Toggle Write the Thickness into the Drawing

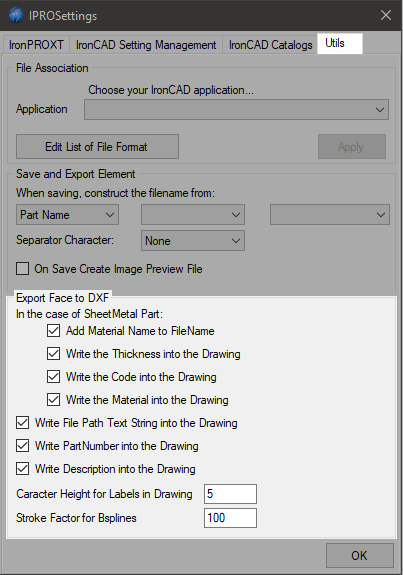point(54,354)
